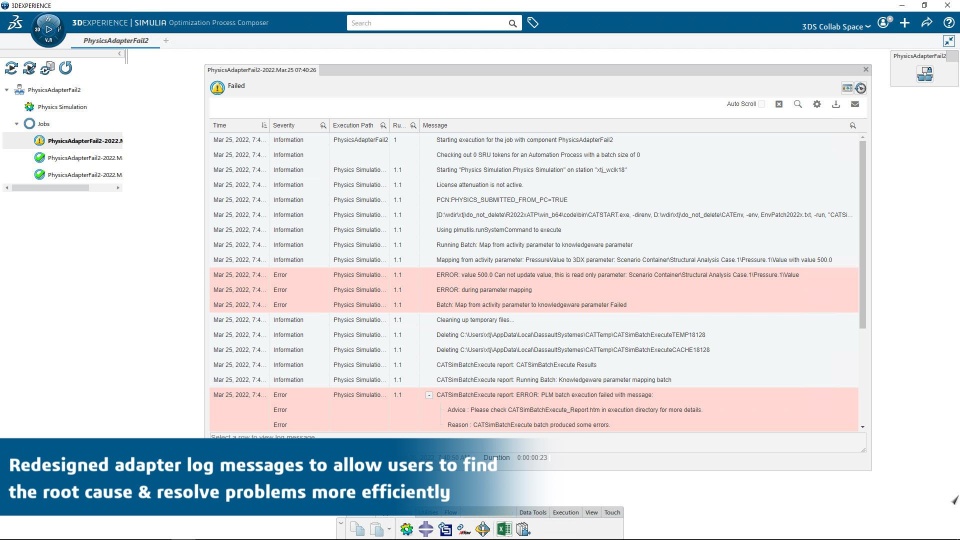Click the job summary view icon
This screenshot has width=960, height=540.
click(x=847, y=88)
